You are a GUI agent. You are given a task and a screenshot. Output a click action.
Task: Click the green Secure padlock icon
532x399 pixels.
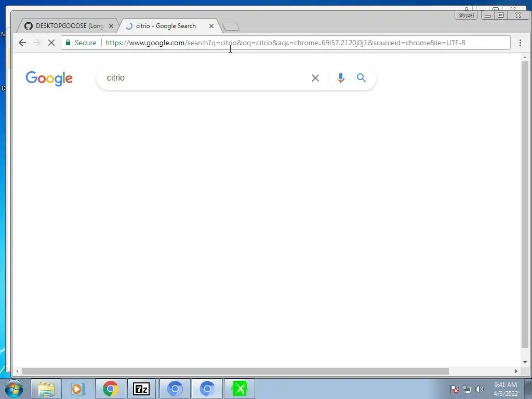coord(68,43)
